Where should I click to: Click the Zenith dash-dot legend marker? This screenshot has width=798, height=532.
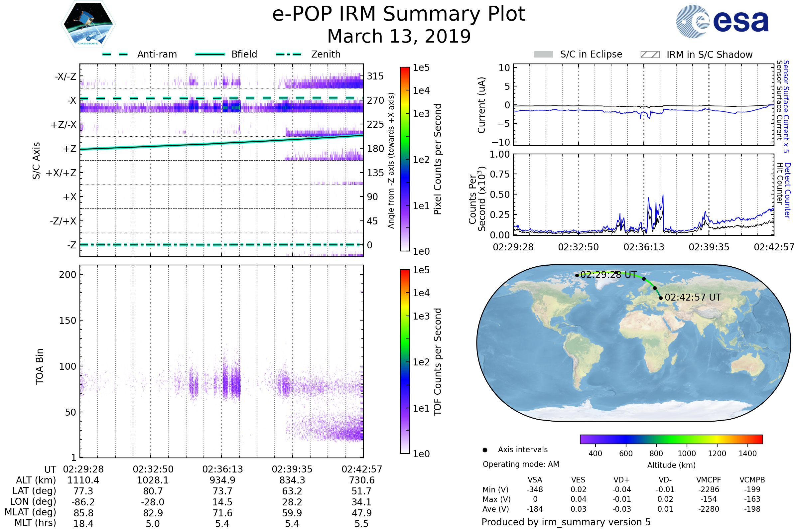click(x=289, y=54)
